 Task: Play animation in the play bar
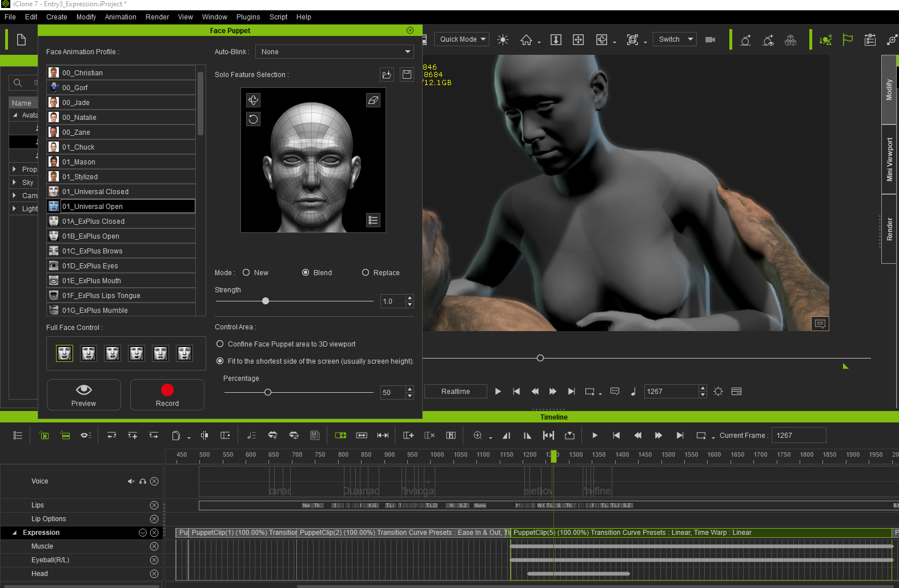498,392
